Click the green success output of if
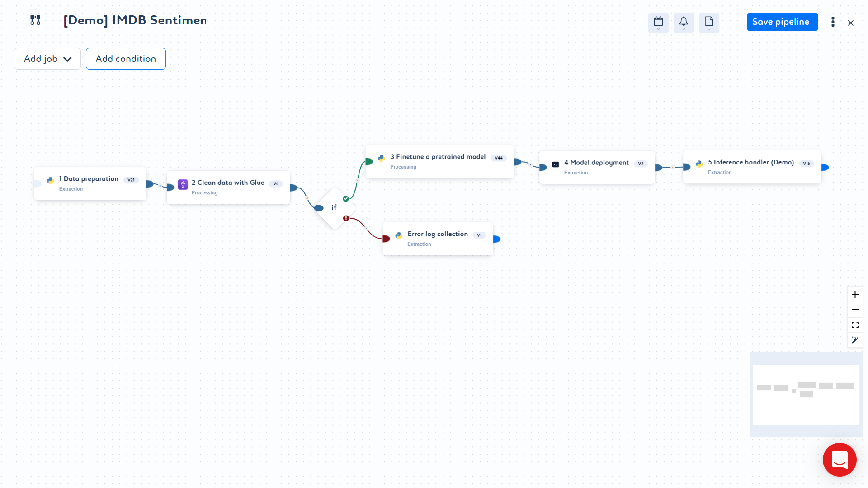 coord(346,199)
